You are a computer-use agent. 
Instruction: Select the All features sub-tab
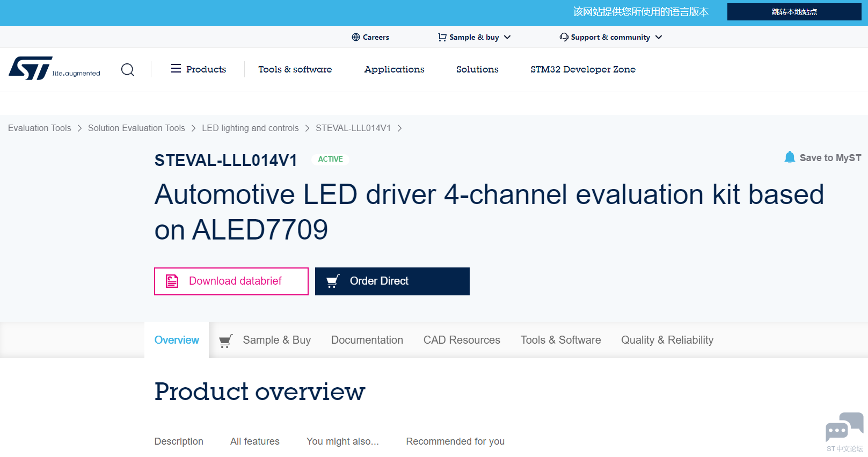click(x=255, y=441)
